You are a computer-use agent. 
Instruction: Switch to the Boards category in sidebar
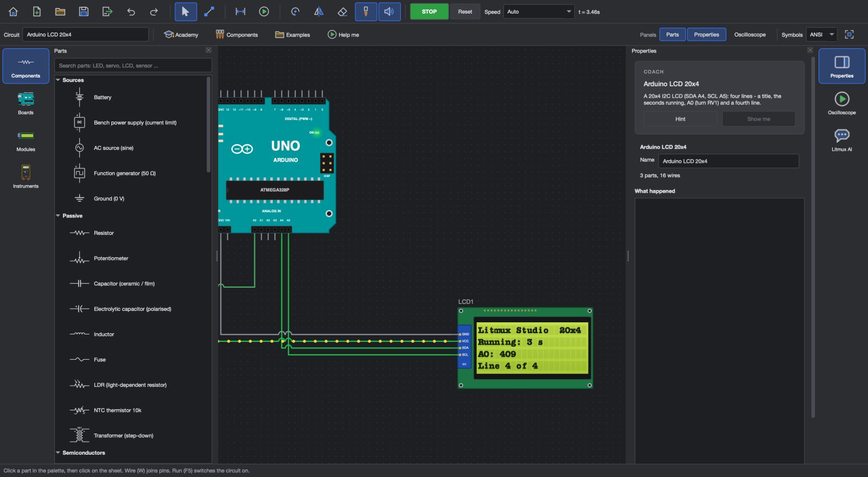tap(25, 103)
